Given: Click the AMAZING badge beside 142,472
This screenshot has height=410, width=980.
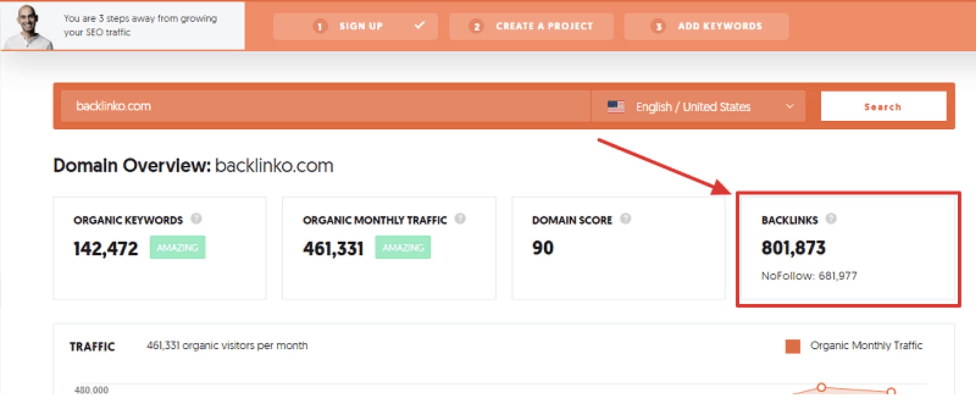Looking at the screenshot, I should pyautogui.click(x=178, y=248).
